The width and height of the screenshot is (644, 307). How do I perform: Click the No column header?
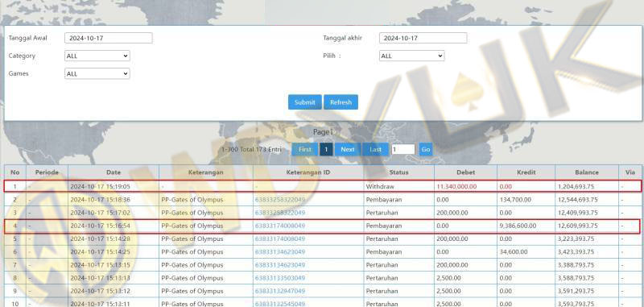point(15,172)
